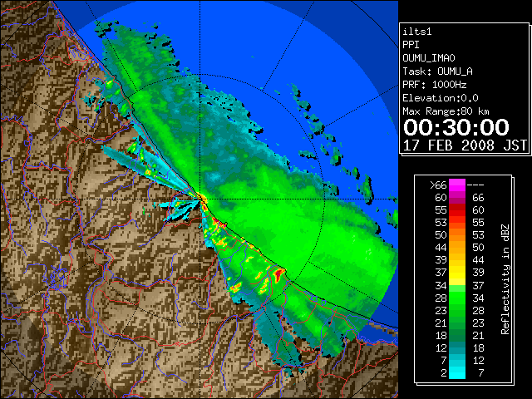Click the radar site at the crosshair center
Image resolution: width=532 pixels, height=399 pixels.
click(199, 199)
